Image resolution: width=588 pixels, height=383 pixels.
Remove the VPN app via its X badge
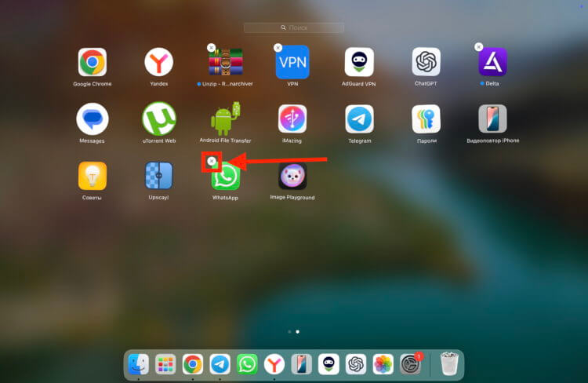tap(278, 48)
